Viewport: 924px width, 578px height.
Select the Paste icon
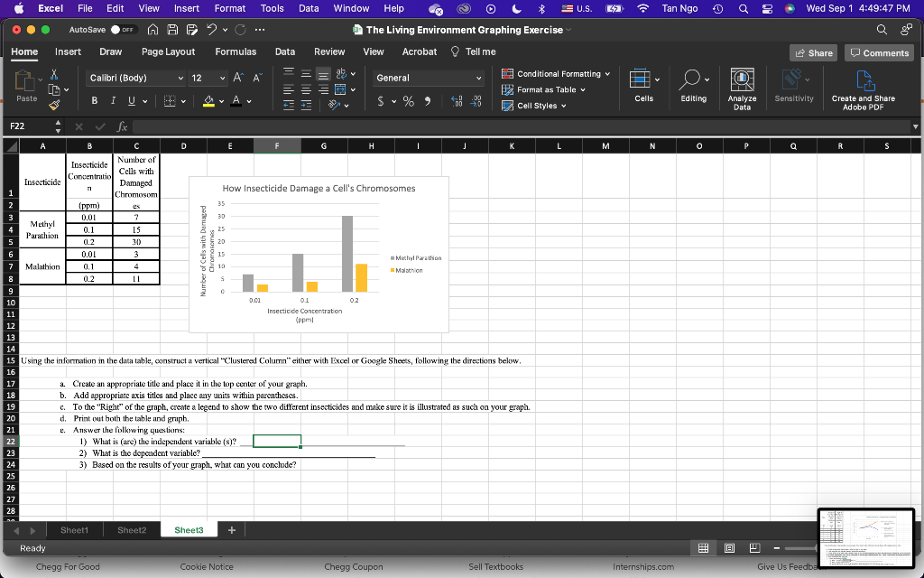click(24, 80)
